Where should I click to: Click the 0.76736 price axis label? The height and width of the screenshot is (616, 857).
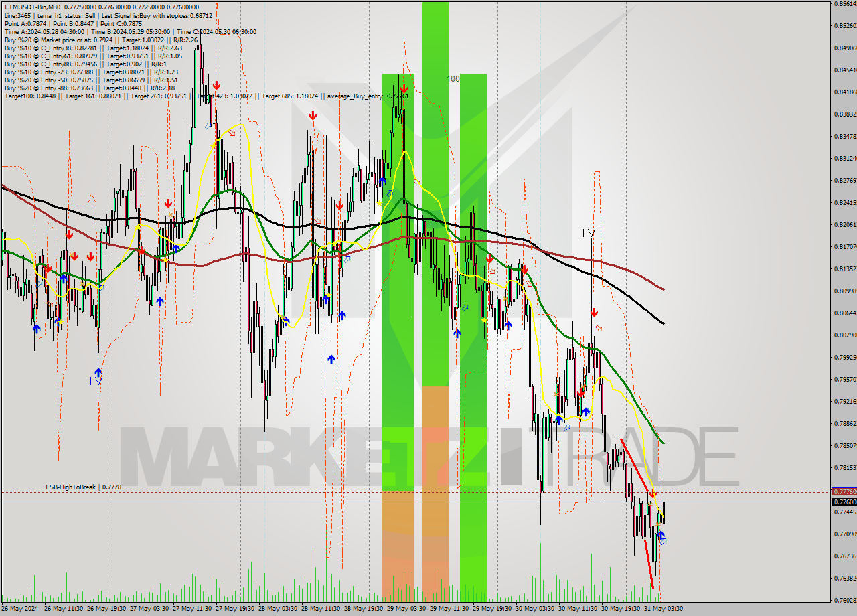pos(845,556)
